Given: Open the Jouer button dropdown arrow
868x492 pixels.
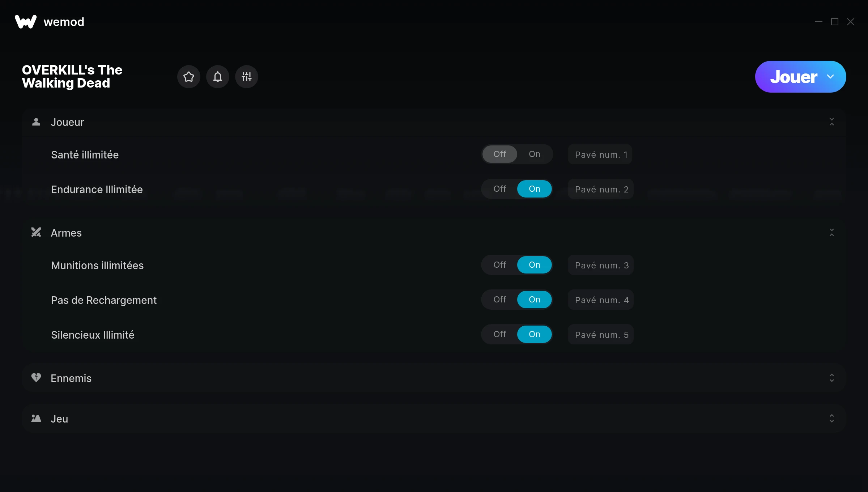Looking at the screenshot, I should (830, 77).
